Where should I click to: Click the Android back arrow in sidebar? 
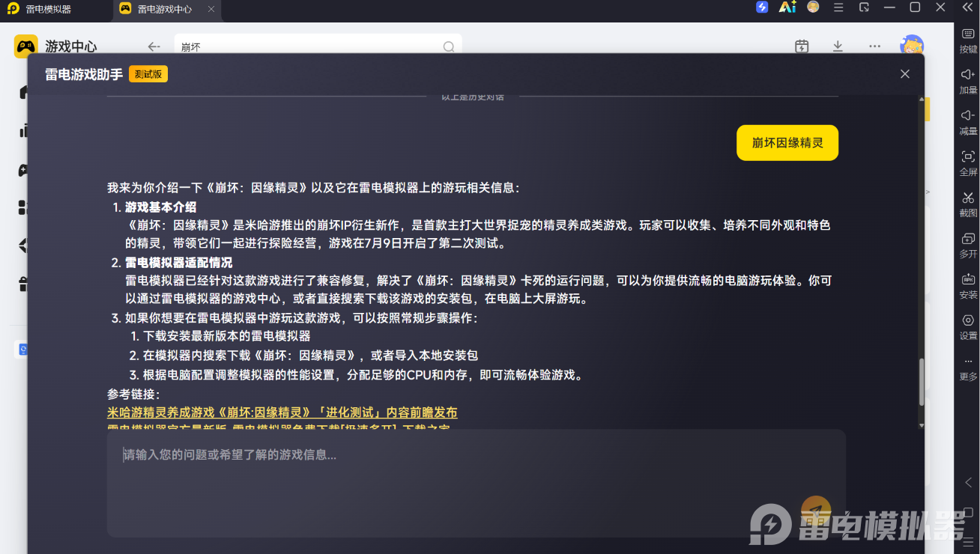click(x=968, y=483)
